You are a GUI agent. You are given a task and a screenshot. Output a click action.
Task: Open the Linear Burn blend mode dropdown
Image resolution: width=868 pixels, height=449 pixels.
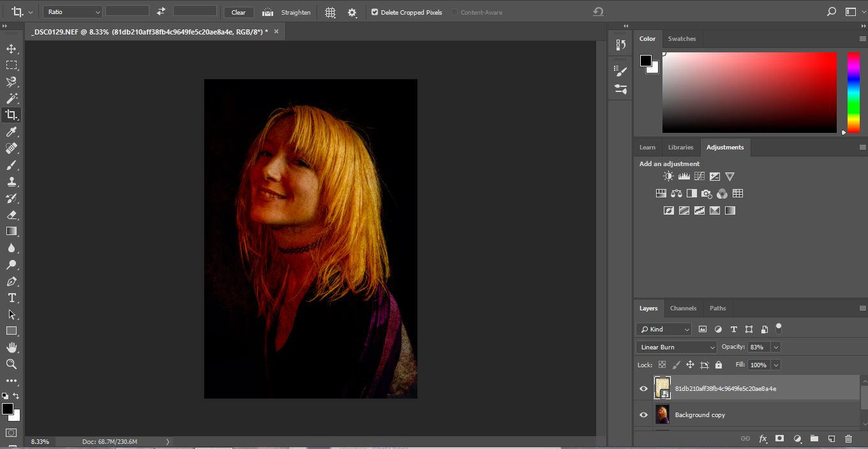677,347
